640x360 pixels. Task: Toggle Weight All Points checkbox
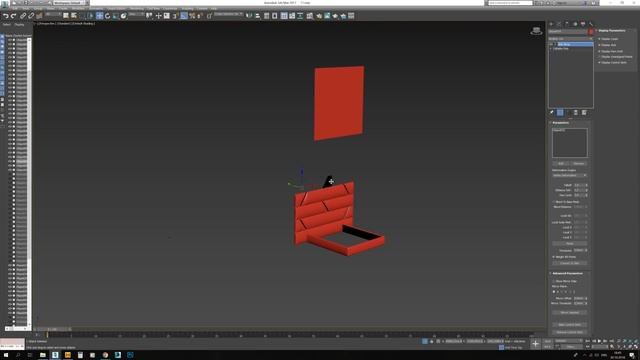[554, 257]
